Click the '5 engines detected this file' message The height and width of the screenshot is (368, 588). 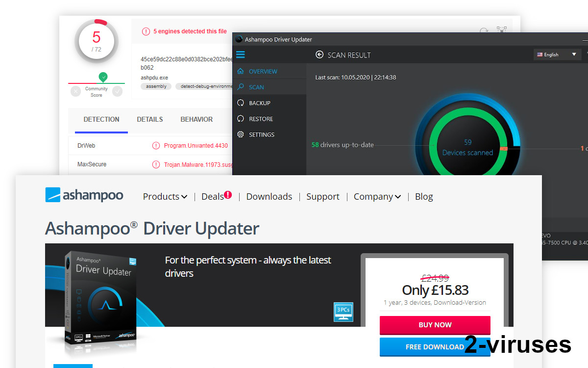pyautogui.click(x=190, y=31)
